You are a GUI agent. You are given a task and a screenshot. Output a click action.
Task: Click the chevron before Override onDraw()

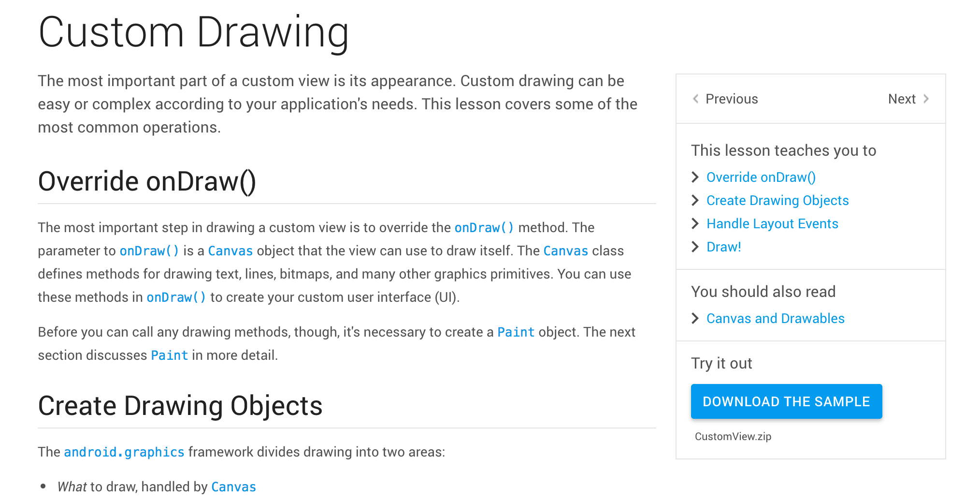(695, 177)
